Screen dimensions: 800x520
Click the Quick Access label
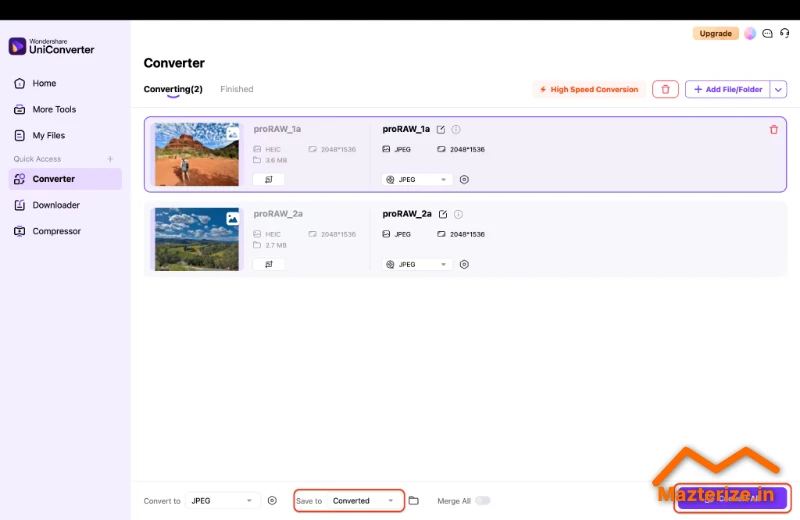click(37, 159)
